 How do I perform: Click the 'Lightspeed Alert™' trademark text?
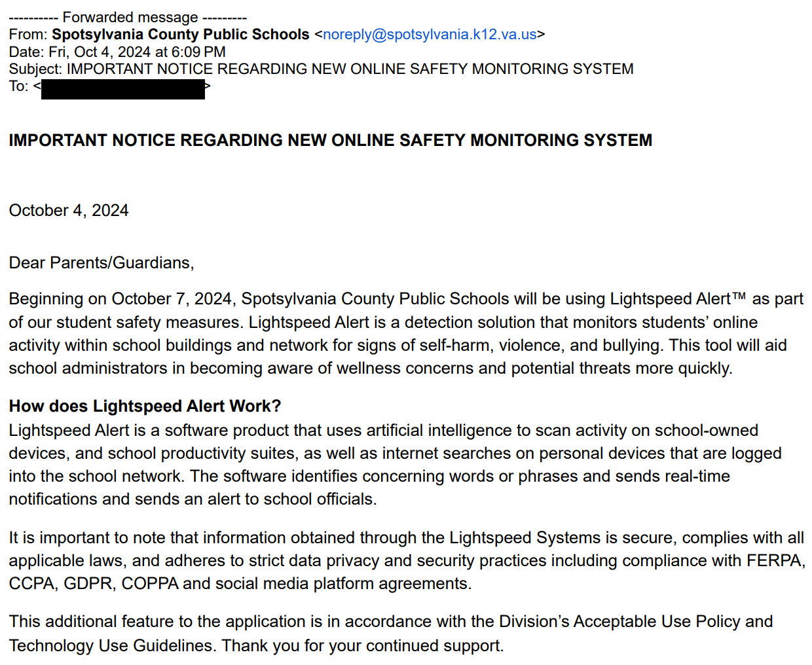point(678,299)
